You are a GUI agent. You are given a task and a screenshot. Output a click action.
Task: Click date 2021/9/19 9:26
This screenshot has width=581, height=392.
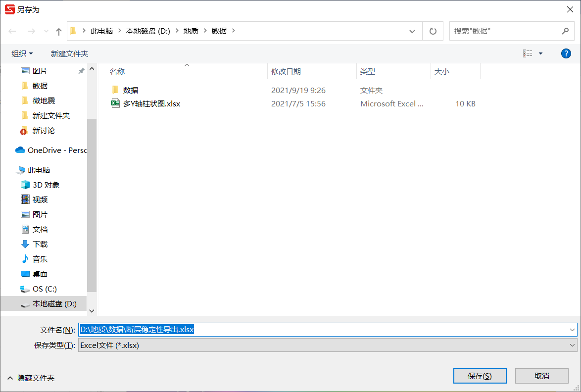(x=298, y=90)
